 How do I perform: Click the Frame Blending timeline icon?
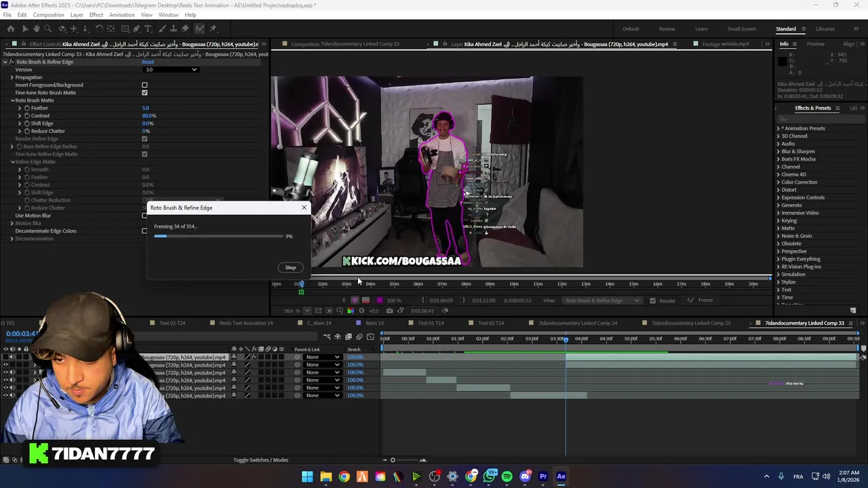[x=349, y=337]
